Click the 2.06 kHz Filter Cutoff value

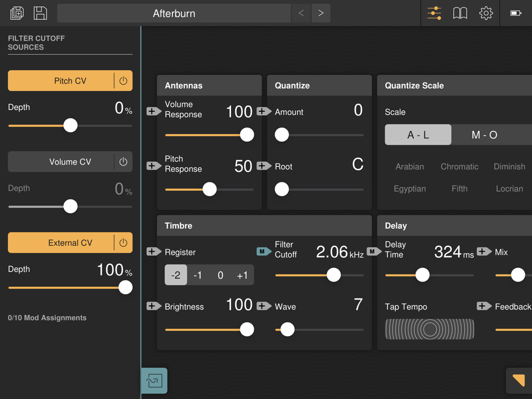click(x=339, y=252)
